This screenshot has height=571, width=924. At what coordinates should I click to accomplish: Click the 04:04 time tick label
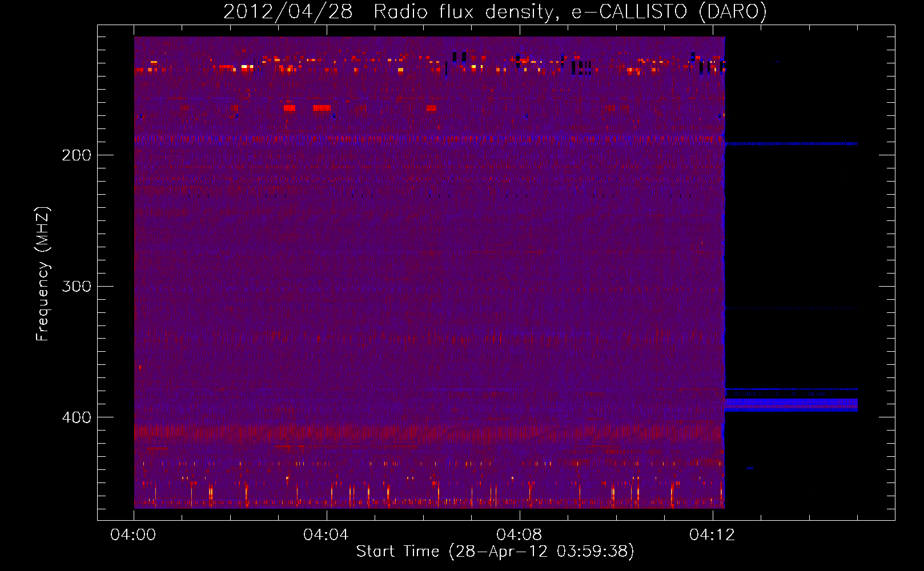(326, 534)
